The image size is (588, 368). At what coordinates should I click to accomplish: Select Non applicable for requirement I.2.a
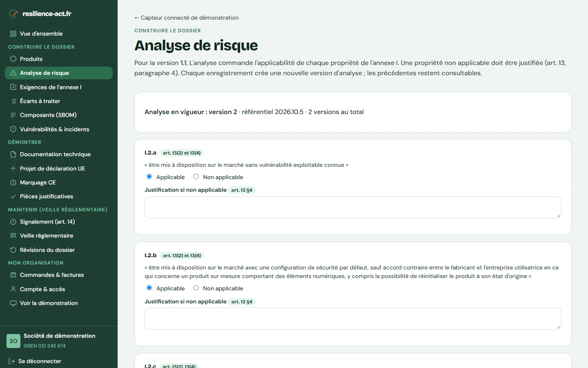tap(196, 177)
